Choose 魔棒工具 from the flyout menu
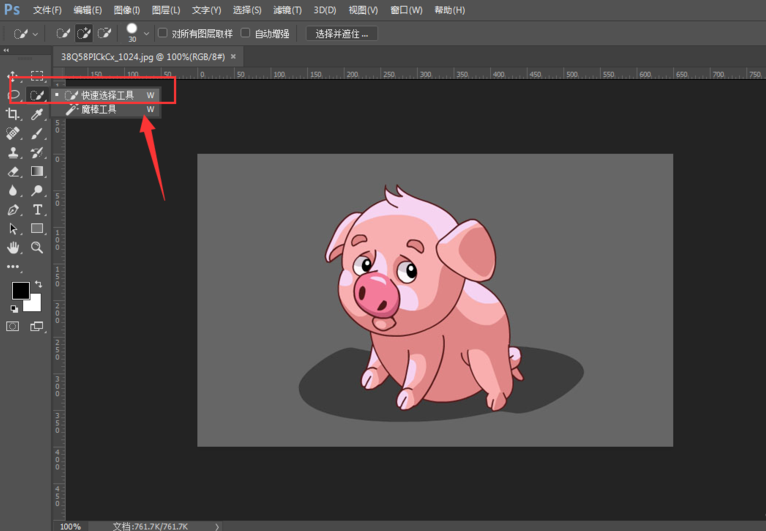Viewport: 766px width, 531px height. pos(99,109)
